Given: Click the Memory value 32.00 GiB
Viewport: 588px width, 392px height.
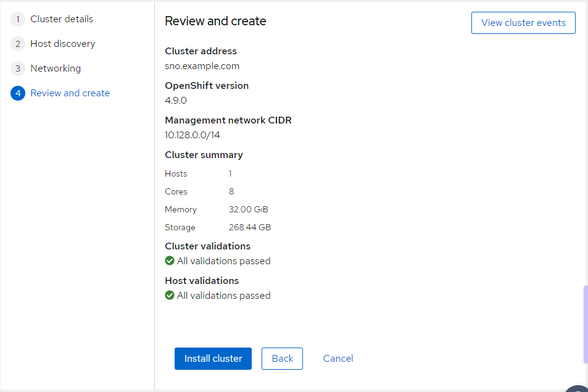Looking at the screenshot, I should pyautogui.click(x=249, y=209).
